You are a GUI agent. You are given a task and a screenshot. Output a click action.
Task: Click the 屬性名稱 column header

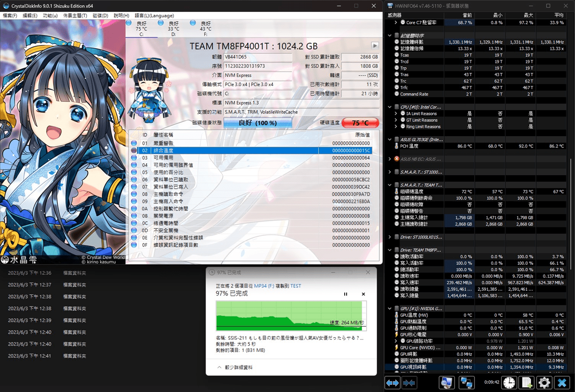tap(163, 135)
